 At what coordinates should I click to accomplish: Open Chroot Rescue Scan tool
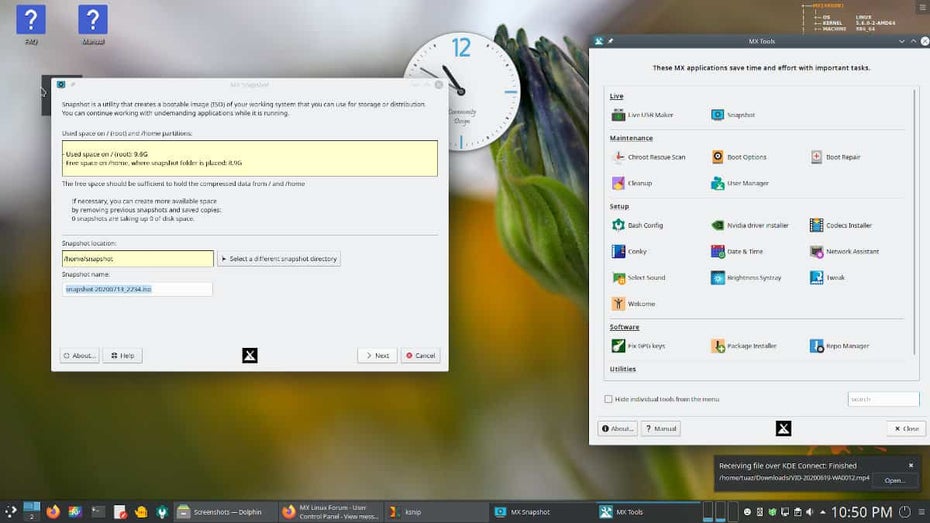[x=648, y=157]
